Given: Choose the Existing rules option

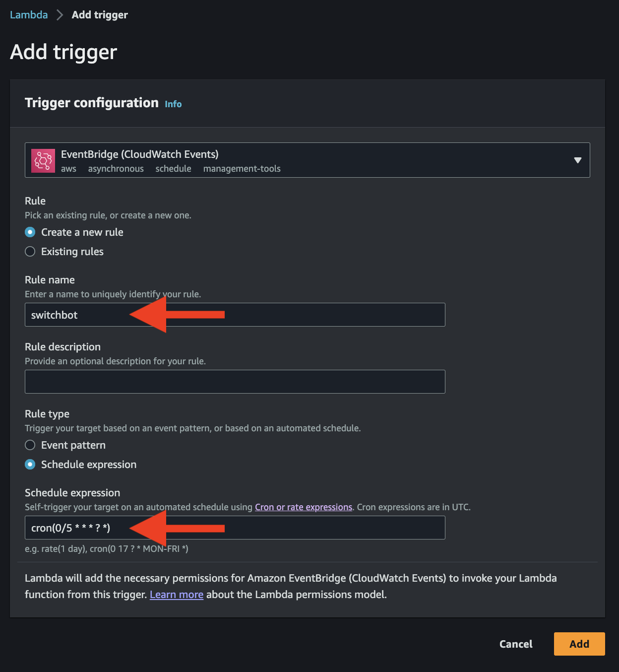Looking at the screenshot, I should click(30, 251).
